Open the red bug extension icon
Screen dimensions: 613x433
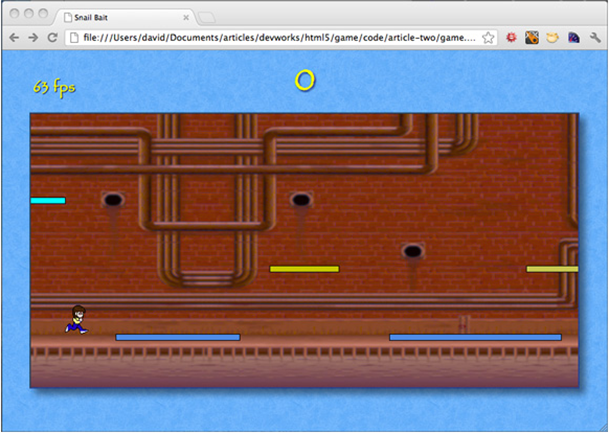coord(511,38)
